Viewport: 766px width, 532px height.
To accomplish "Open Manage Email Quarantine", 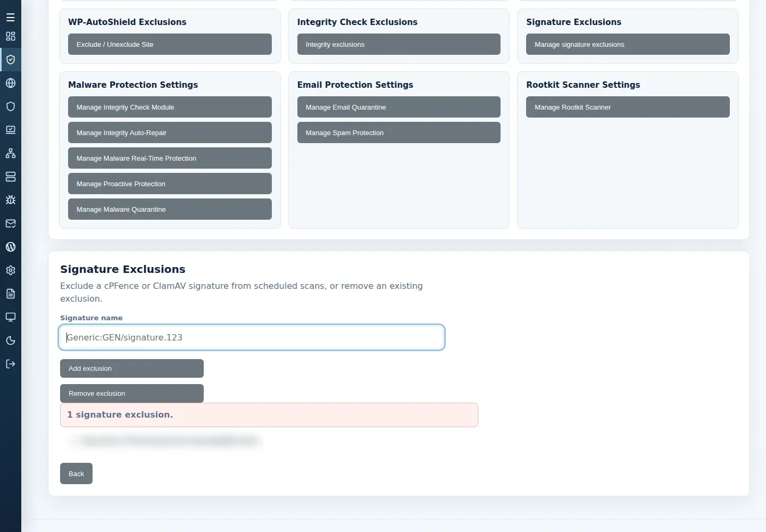I will (399, 107).
